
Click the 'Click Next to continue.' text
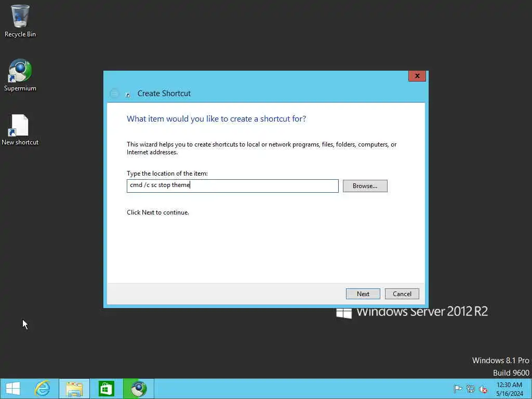tap(158, 212)
